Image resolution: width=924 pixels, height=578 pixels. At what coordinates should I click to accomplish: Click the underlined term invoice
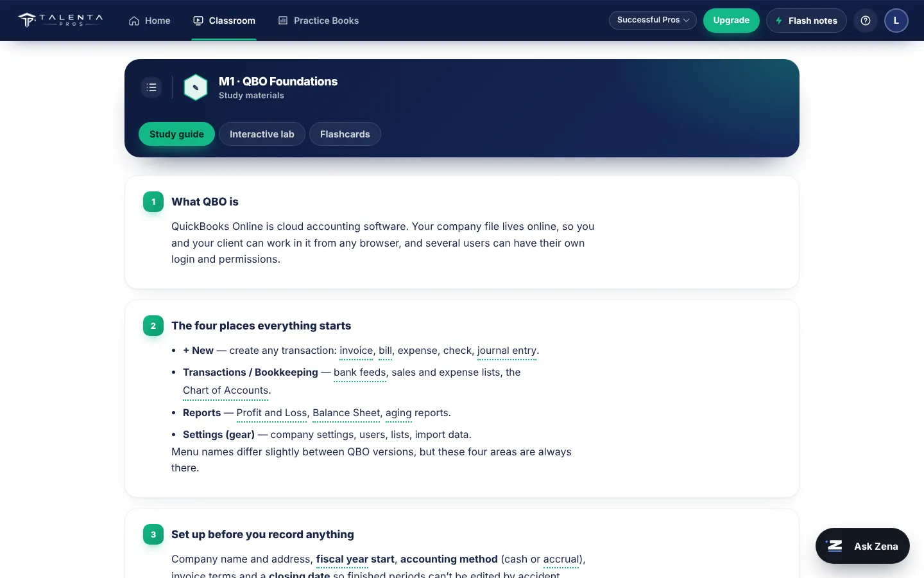coord(356,351)
